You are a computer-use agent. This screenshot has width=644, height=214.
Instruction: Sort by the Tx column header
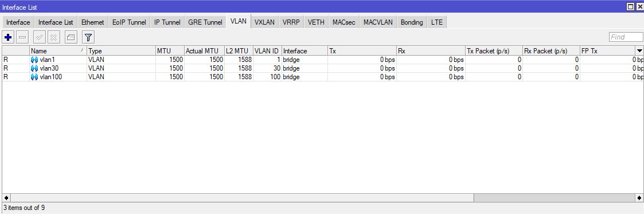point(362,51)
